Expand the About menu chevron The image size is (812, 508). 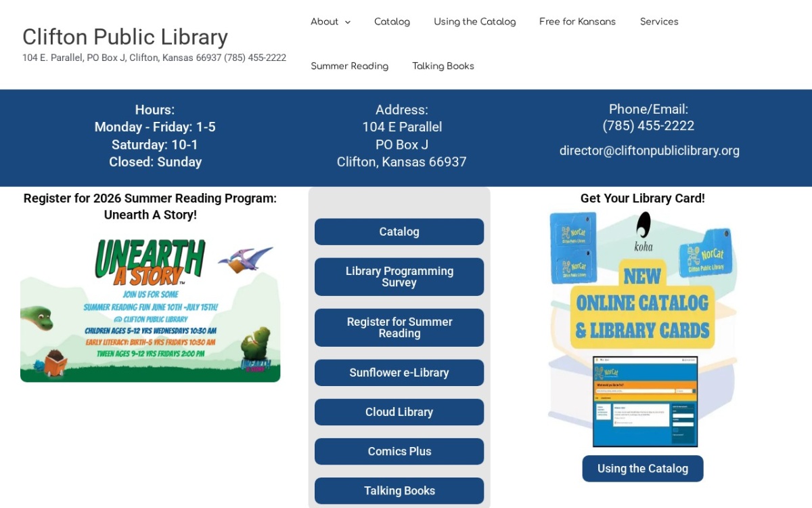(x=348, y=22)
